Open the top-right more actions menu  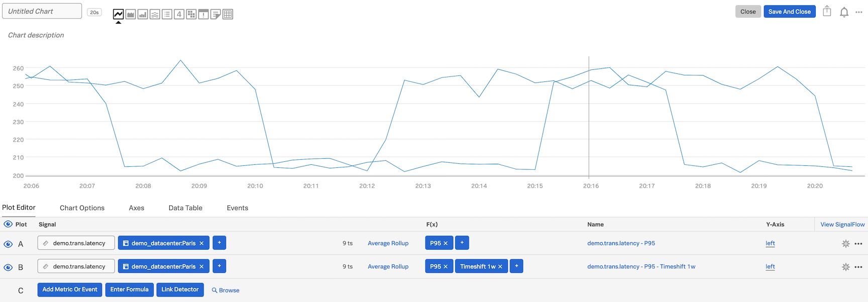[858, 12]
